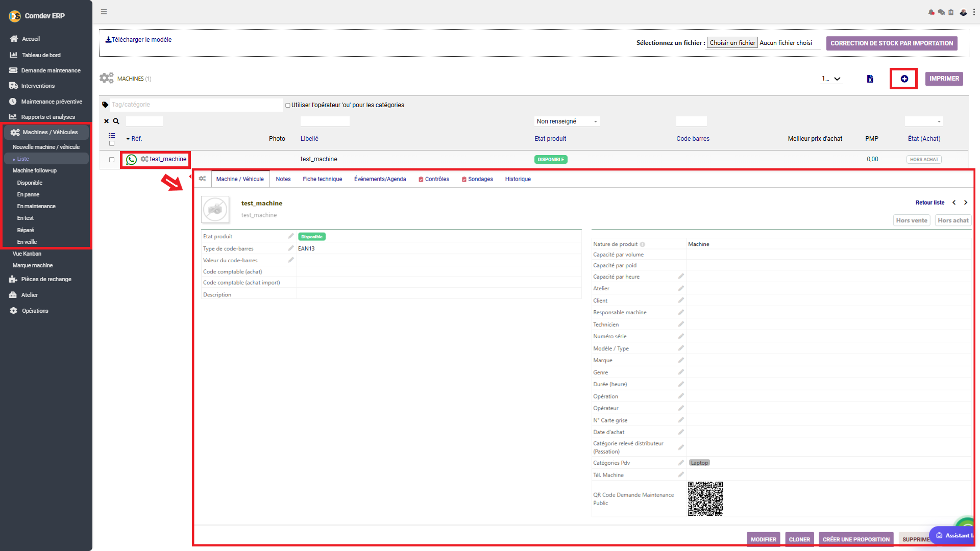Click CRÉER UNE PROPOSITION button
The image size is (980, 551).
pyautogui.click(x=856, y=539)
